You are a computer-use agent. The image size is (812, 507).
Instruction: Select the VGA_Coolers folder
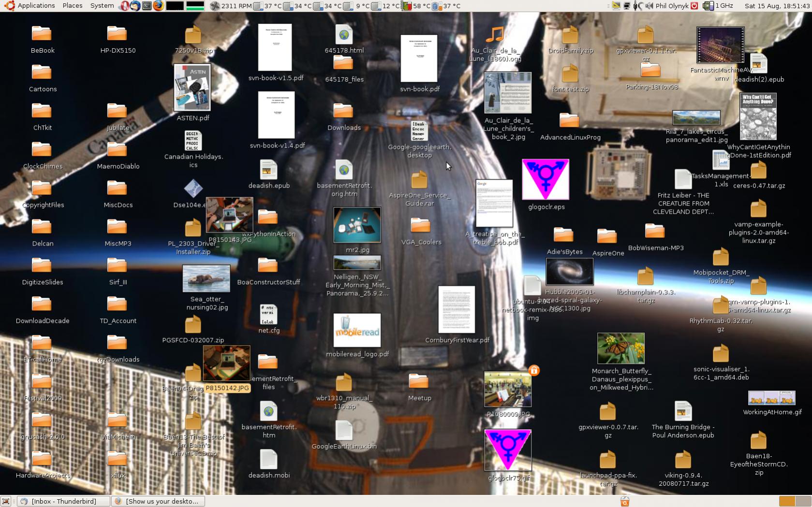pos(420,231)
